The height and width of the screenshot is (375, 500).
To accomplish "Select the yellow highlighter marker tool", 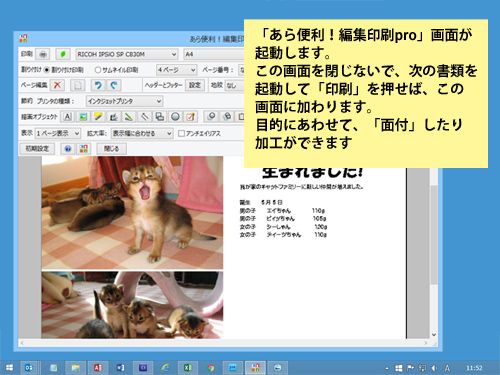I will (98, 117).
